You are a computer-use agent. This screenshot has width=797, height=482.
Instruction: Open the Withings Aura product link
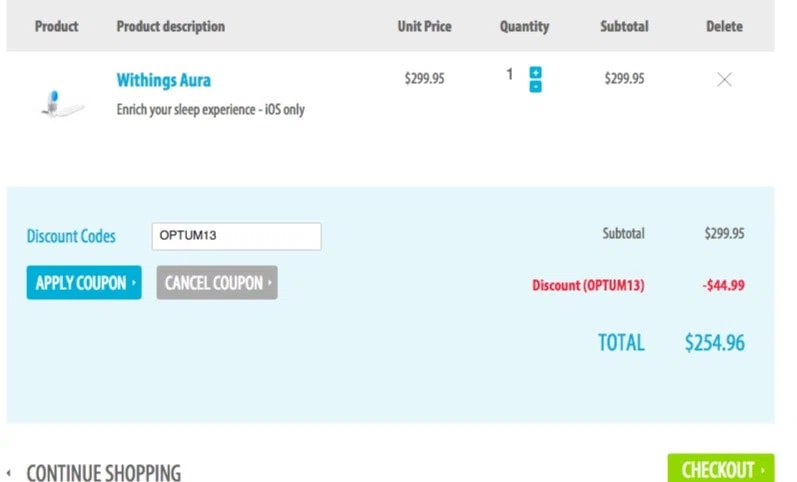(x=164, y=80)
